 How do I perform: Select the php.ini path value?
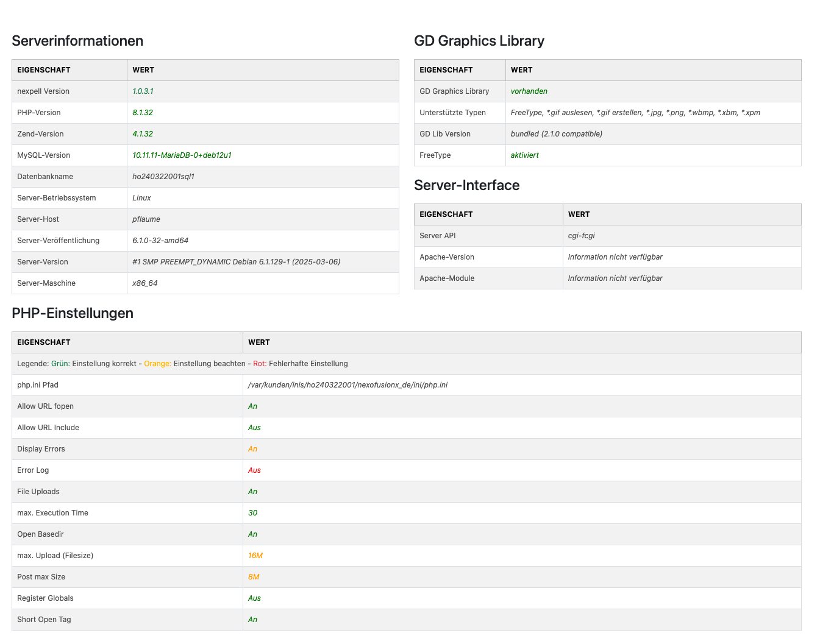348,385
